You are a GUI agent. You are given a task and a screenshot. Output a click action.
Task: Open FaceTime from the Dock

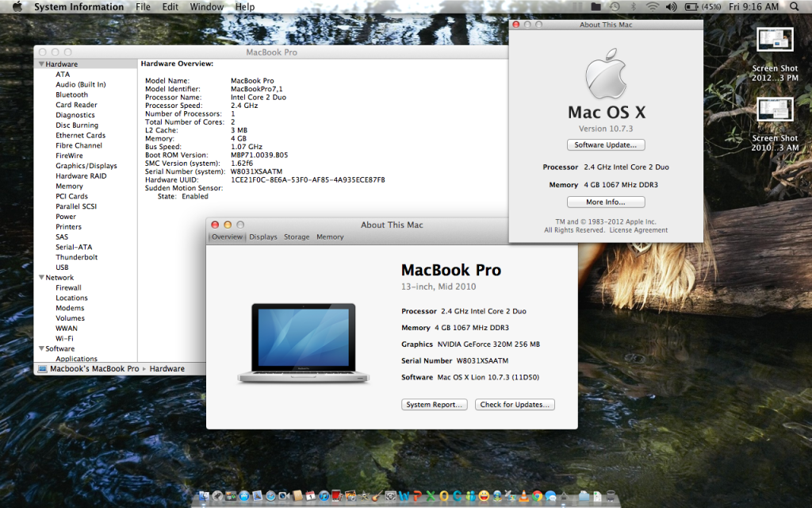[x=284, y=496]
